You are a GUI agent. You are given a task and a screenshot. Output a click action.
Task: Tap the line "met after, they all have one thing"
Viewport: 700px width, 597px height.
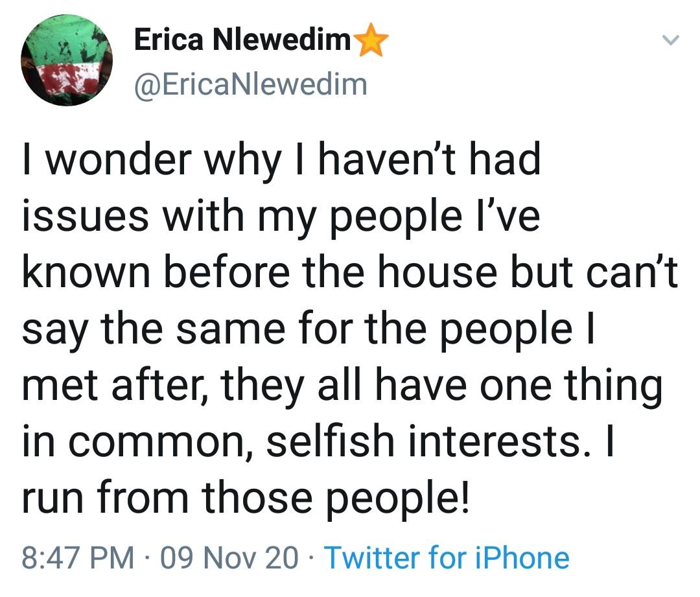pyautogui.click(x=343, y=385)
